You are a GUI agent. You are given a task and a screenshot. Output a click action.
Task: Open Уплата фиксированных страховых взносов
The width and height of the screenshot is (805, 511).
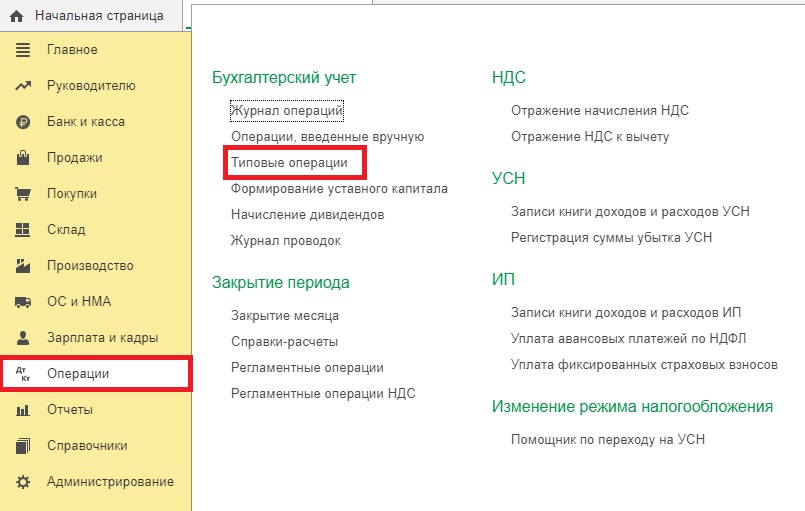tap(644, 365)
